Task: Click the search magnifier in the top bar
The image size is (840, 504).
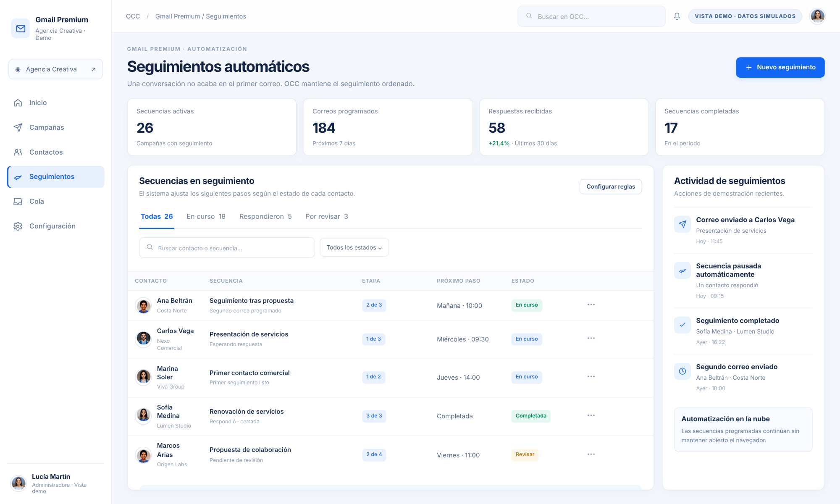Action: tap(529, 16)
